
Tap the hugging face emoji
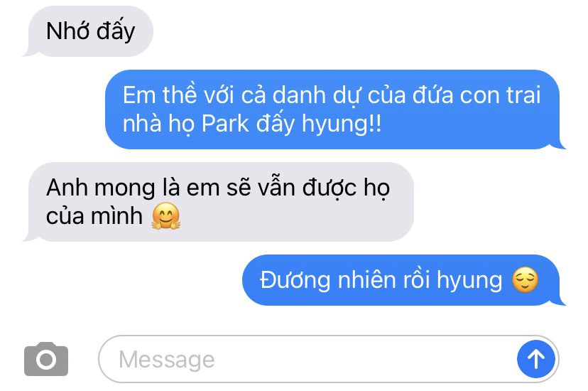coord(165,216)
